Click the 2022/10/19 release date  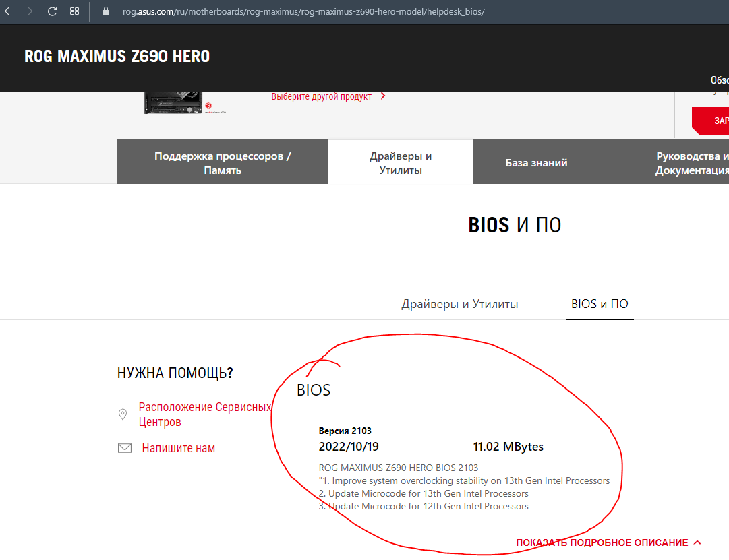[349, 447]
